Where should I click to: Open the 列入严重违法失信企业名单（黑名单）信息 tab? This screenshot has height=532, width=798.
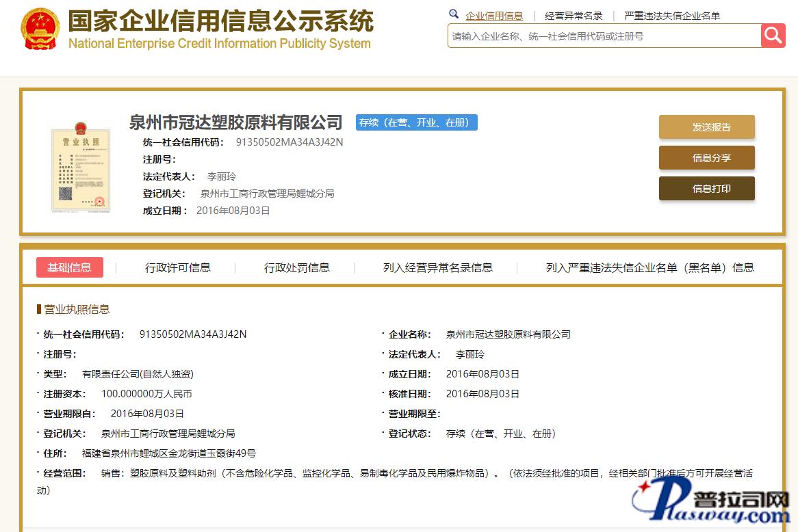[x=649, y=267]
